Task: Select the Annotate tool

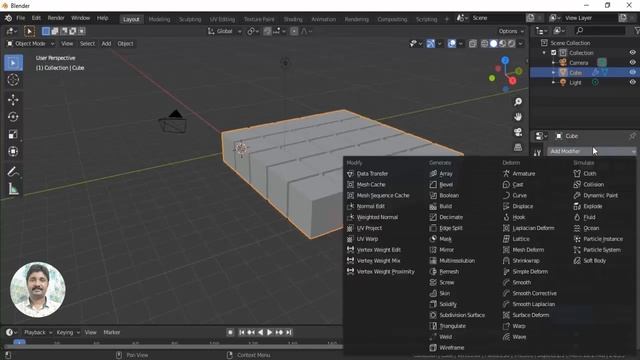Action: [x=13, y=172]
